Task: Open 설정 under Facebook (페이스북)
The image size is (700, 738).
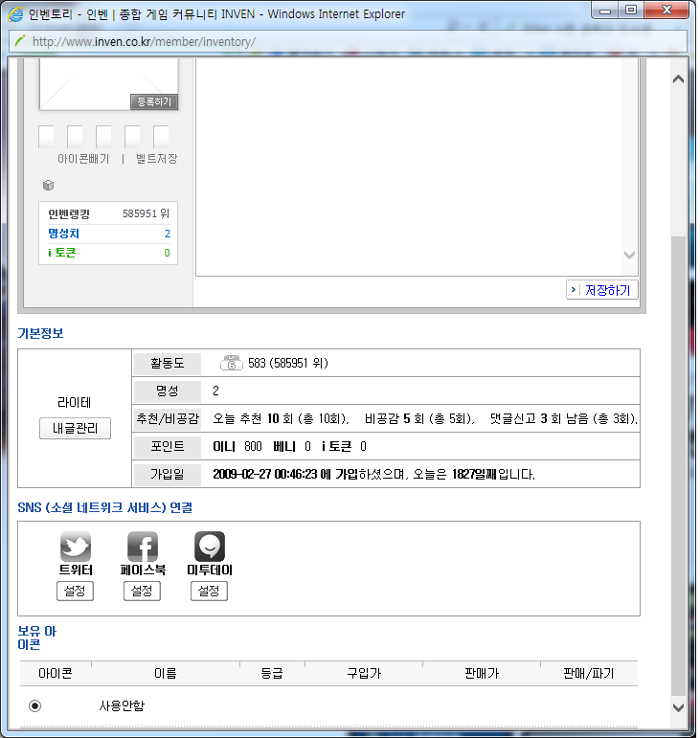Action: pos(143,591)
